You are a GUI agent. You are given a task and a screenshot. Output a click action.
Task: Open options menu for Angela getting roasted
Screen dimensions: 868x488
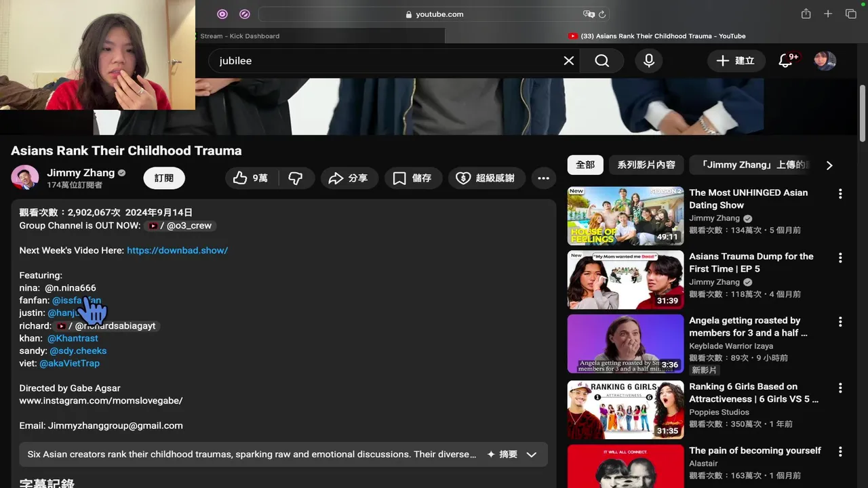click(x=840, y=321)
